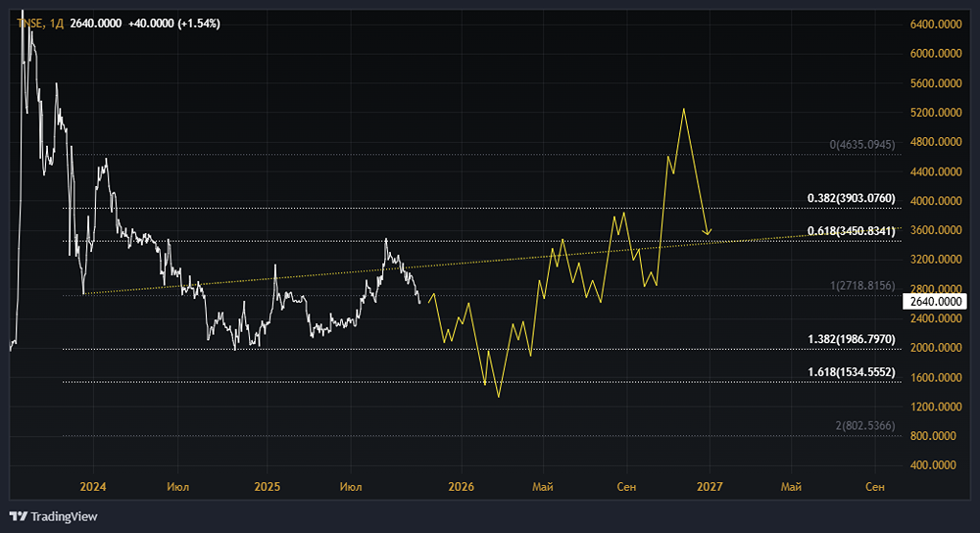Screen dimensions: 980x533
Task: Click the 1200.0000 price axis label
Action: click(x=936, y=407)
